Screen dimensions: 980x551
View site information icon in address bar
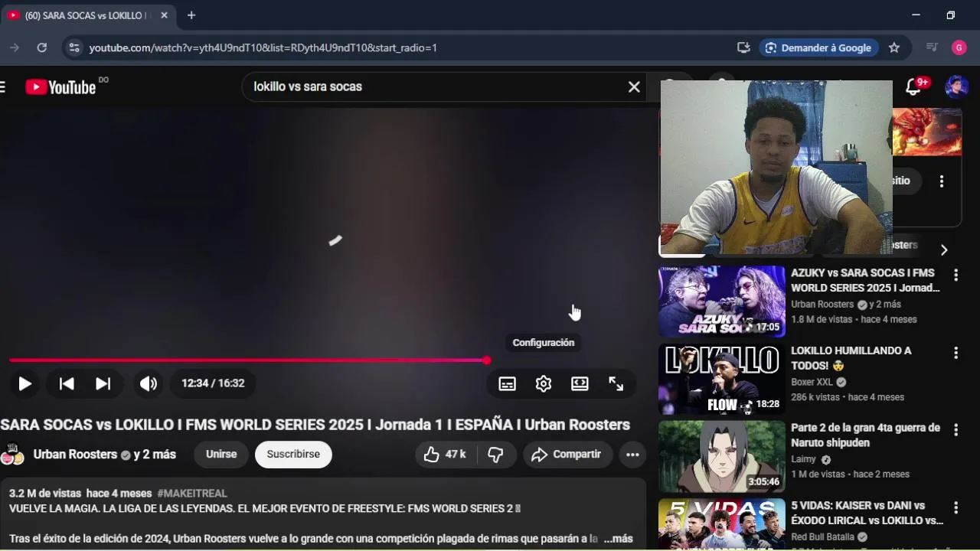coord(73,47)
